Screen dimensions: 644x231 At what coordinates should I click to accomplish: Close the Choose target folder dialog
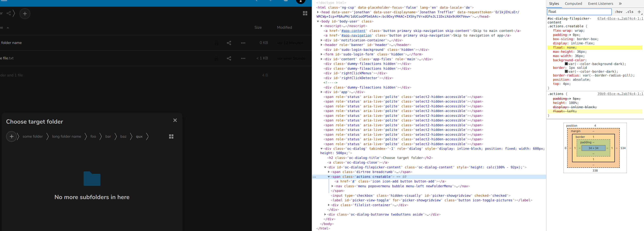coord(175,120)
